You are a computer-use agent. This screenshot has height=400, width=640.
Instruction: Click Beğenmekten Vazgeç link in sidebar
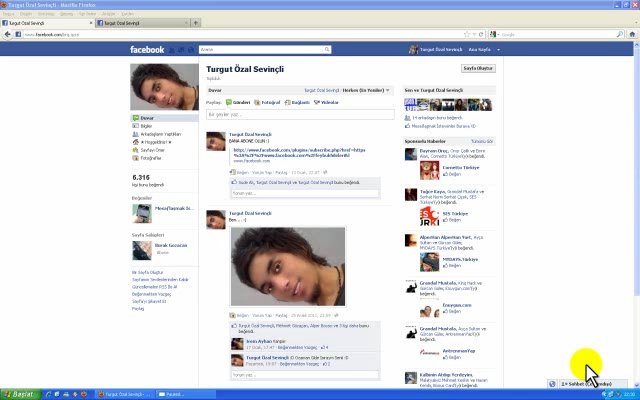[151, 294]
